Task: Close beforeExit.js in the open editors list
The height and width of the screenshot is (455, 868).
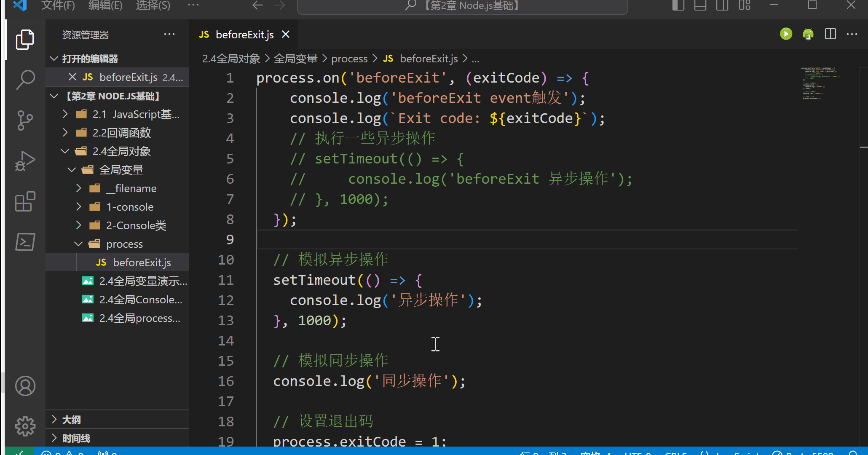Action: point(72,77)
